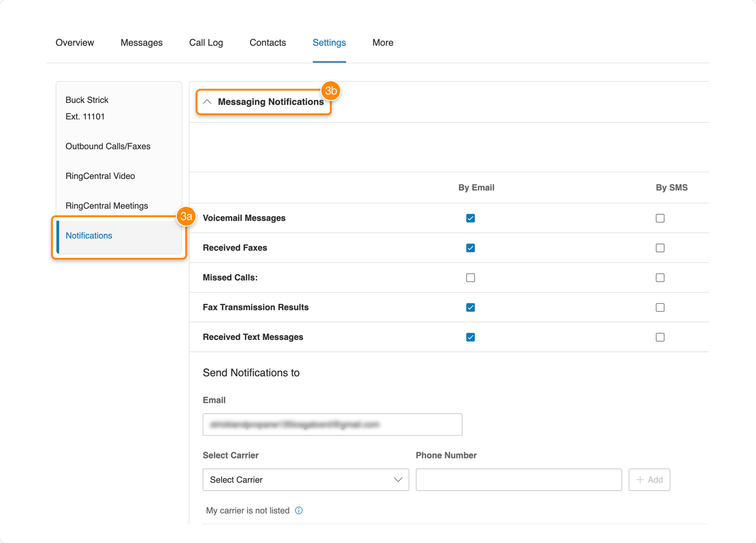Go to the Call Log tab

[206, 42]
